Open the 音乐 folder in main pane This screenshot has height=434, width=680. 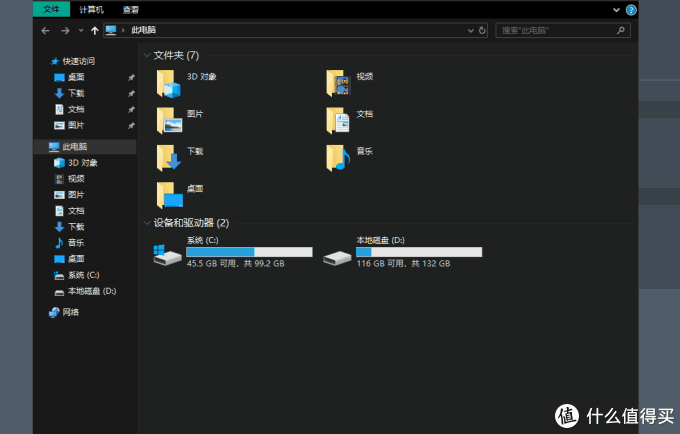tap(338, 158)
